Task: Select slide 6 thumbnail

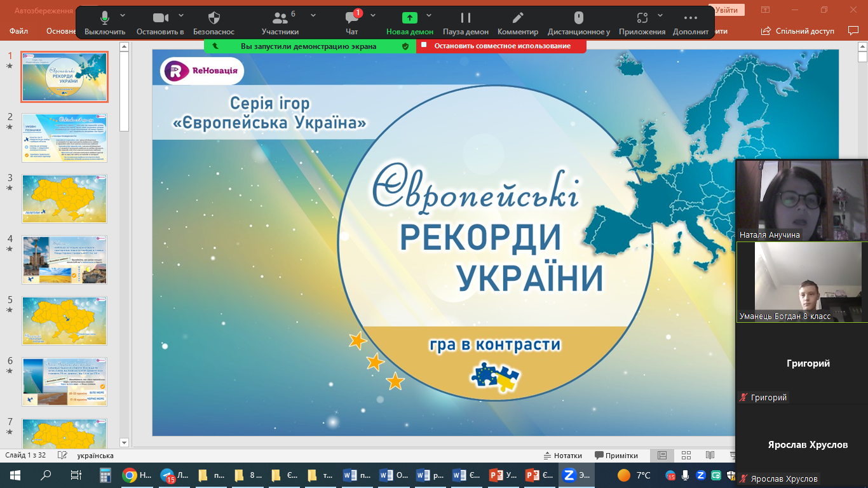Action: (65, 382)
